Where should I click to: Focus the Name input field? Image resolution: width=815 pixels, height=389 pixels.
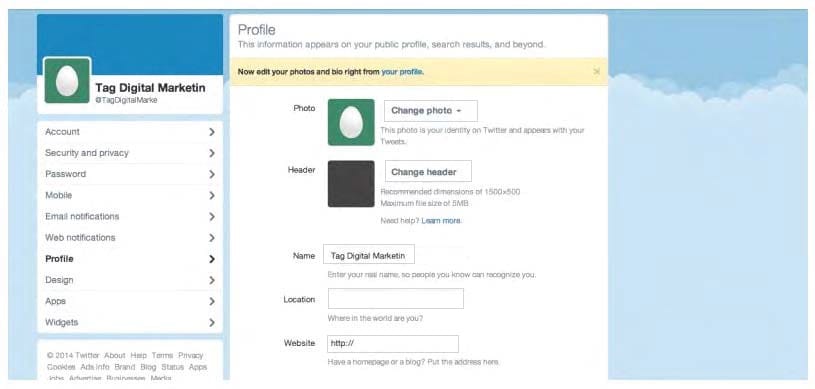tap(369, 255)
